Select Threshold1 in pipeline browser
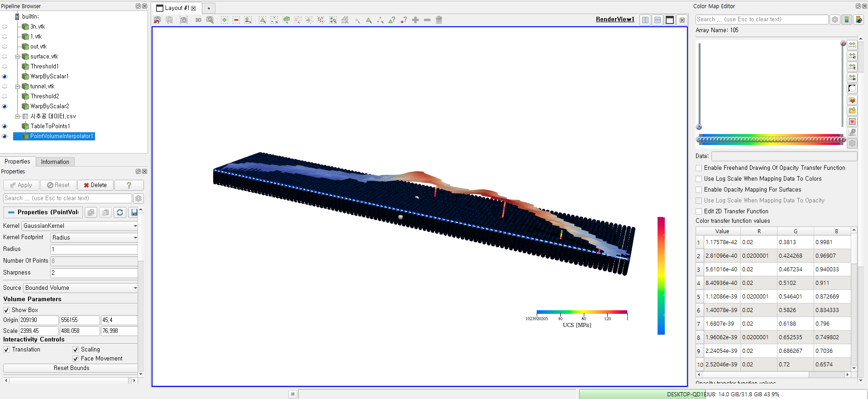The image size is (868, 399). (44, 67)
